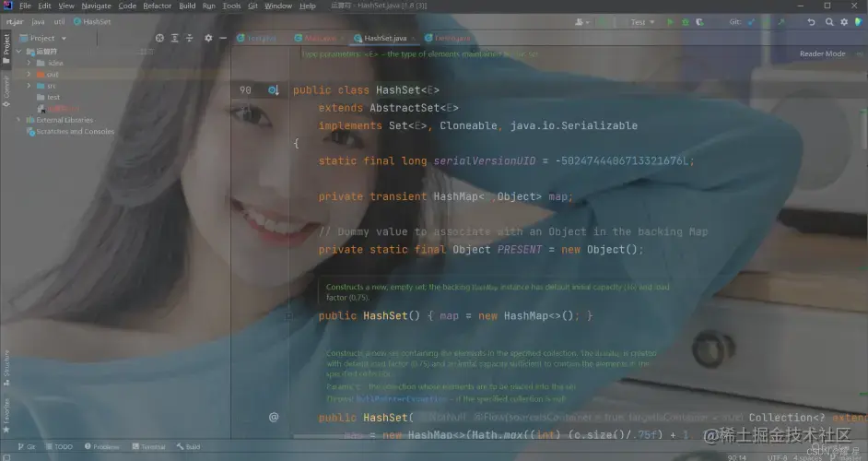Click serialVersionUID field name in code

[x=485, y=161]
